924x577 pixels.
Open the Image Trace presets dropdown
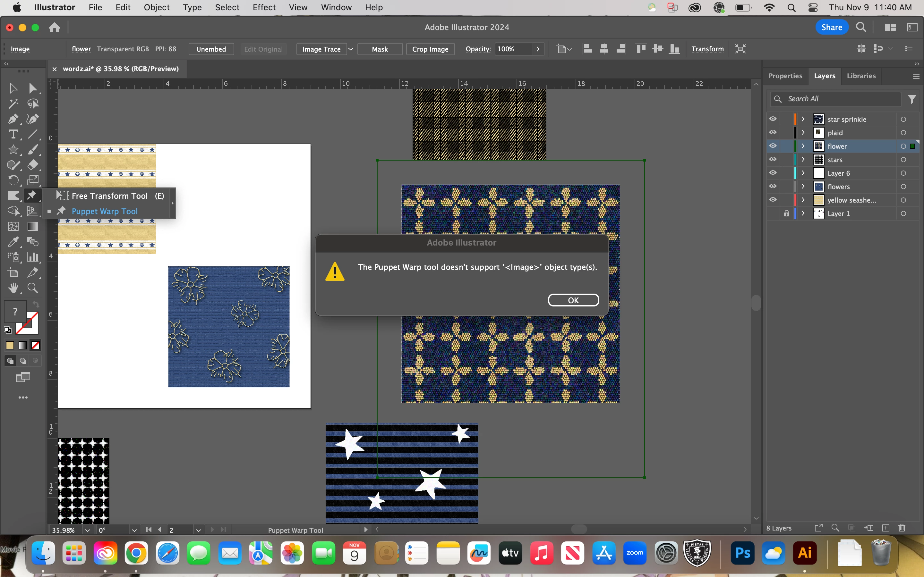350,49
